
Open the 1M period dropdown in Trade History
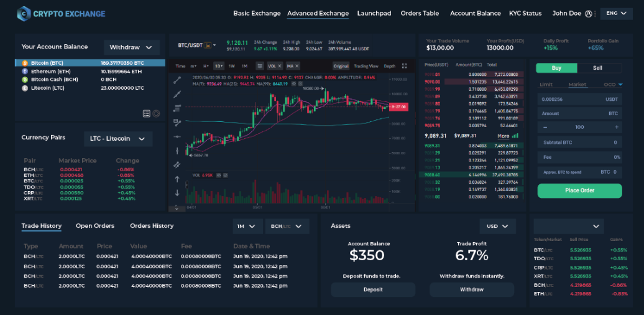(247, 226)
